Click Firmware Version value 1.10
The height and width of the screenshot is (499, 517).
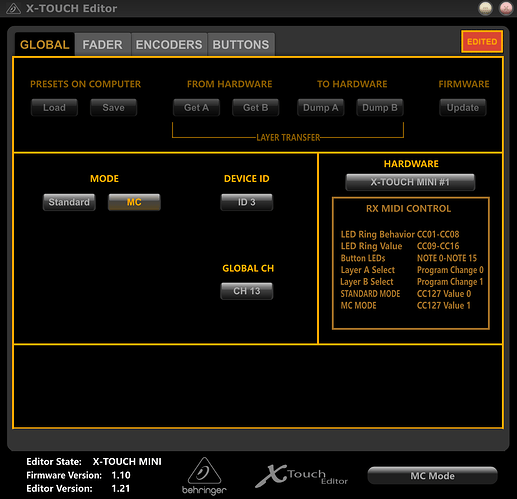point(121,475)
